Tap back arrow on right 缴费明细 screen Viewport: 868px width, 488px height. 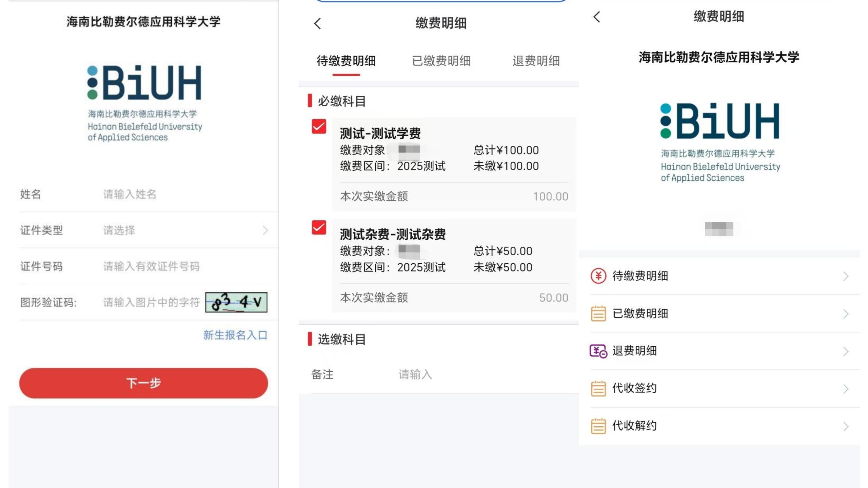click(x=597, y=17)
